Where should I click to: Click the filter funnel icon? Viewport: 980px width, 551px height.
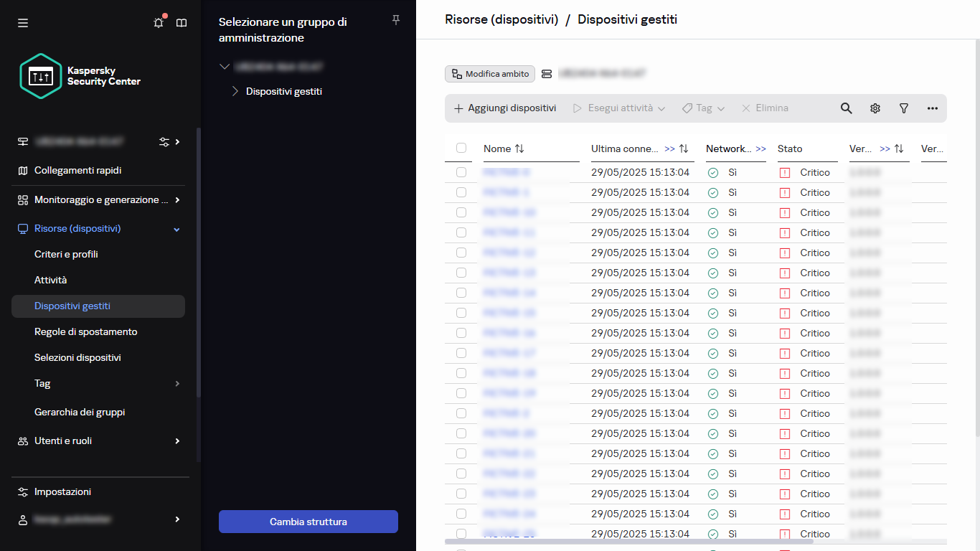coord(904,108)
